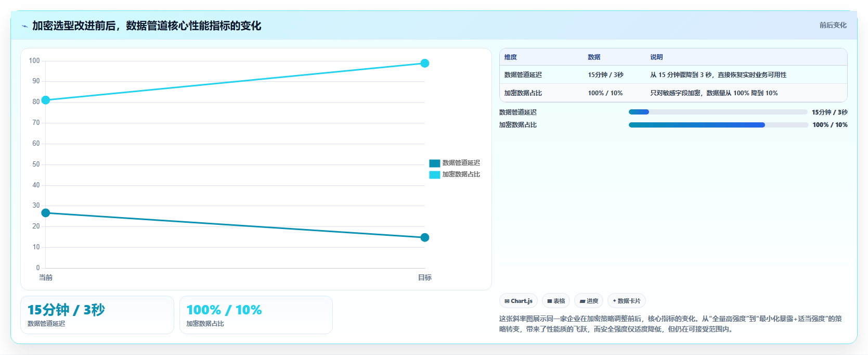Image resolution: width=868 pixels, height=355 pixels.
Task: Click the 数据卡片 tag
Action: (627, 301)
